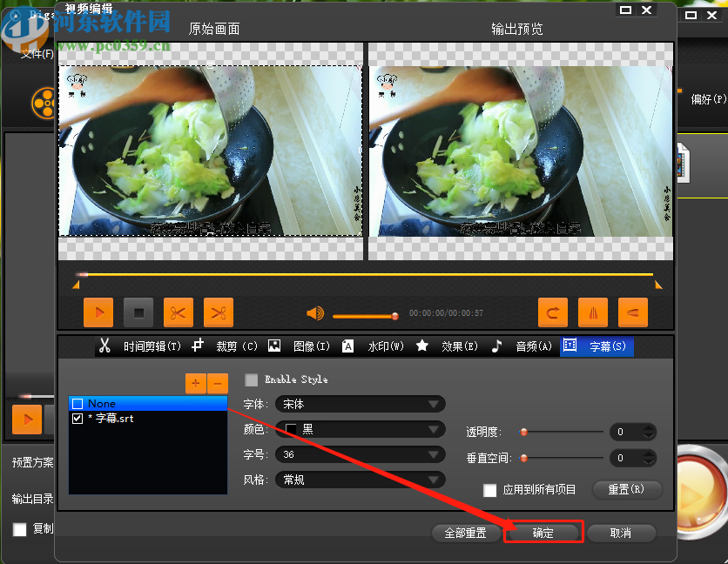Click the plus icon to add a subtitle file
This screenshot has width=728, height=564.
[195, 383]
